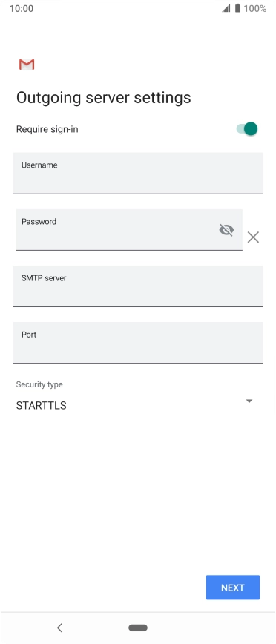Clear the password field with X icon
276x644 pixels.
[253, 237]
